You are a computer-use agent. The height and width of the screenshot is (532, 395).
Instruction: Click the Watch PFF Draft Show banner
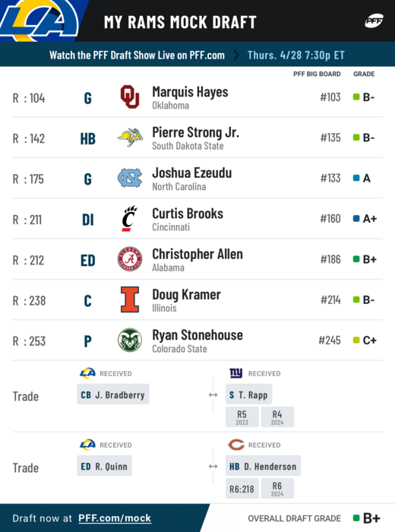[x=197, y=54]
